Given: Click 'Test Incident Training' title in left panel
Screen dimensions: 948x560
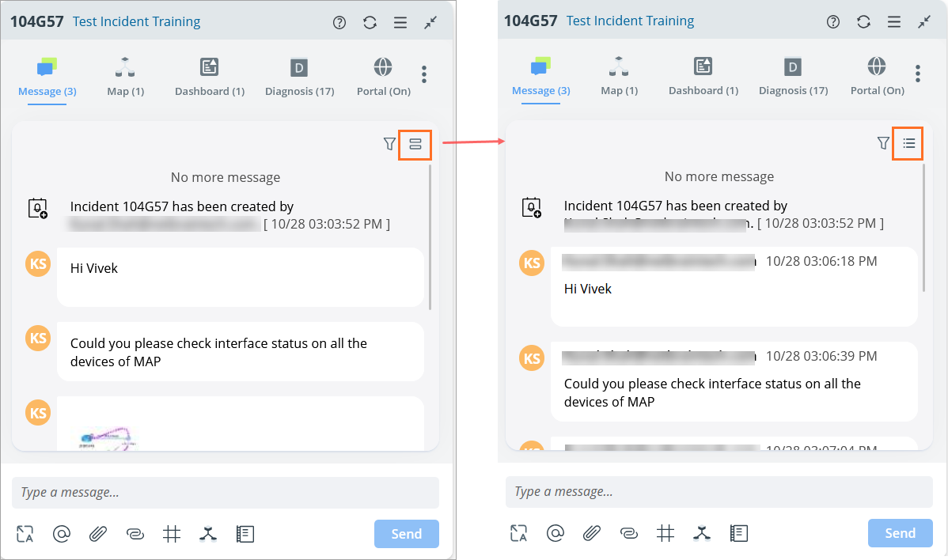Looking at the screenshot, I should (x=136, y=21).
